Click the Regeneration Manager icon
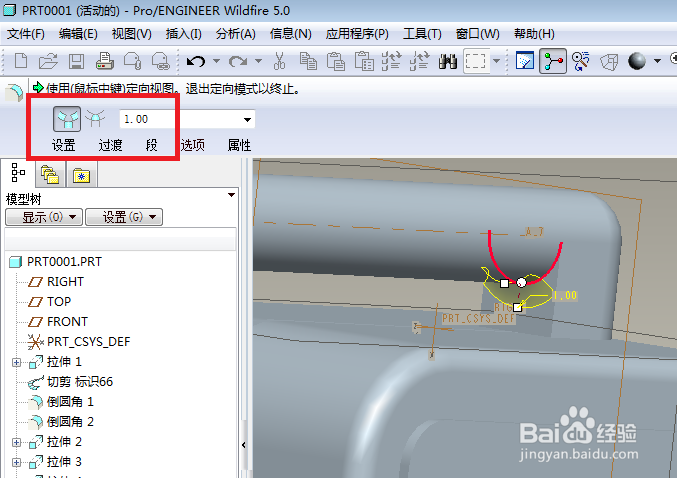 (419, 61)
